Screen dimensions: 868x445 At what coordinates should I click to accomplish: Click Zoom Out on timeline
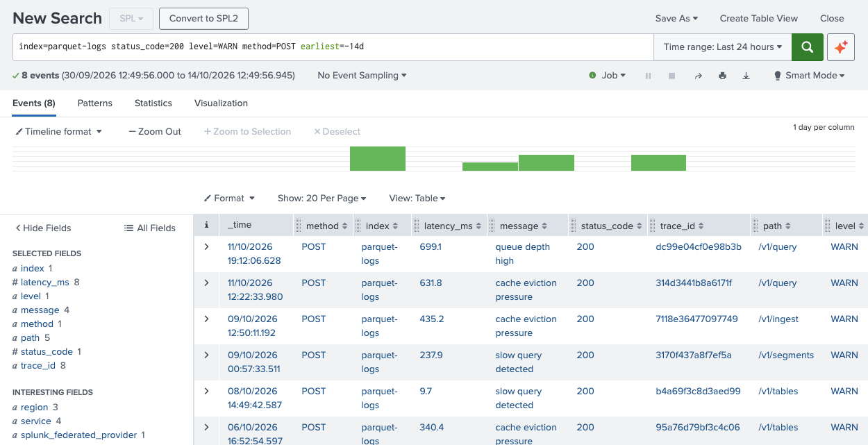coord(155,131)
